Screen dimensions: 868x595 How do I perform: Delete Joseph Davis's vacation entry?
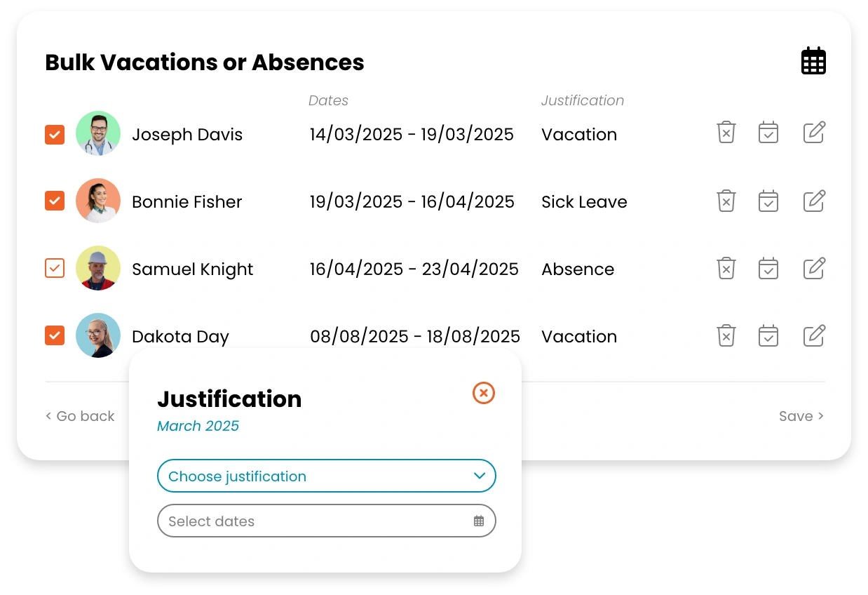[x=726, y=132]
